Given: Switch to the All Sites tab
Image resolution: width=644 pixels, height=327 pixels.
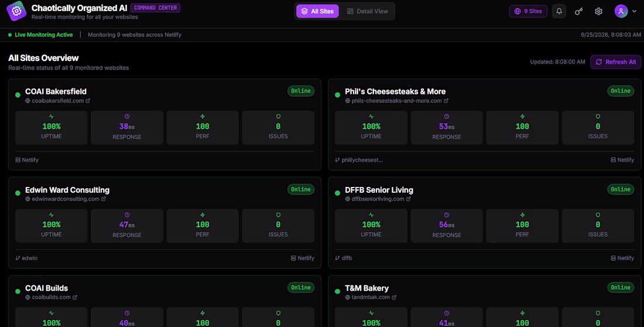Looking at the screenshot, I should click(317, 11).
